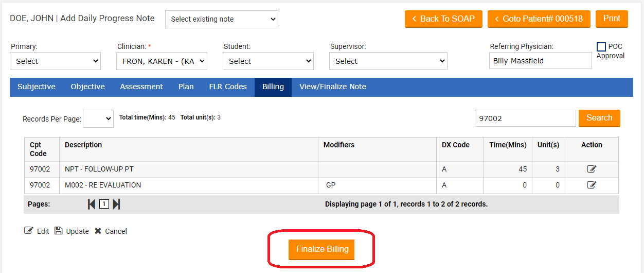Open the Records Per Page dropdown
Image resolution: width=644 pixels, height=273 pixels.
[x=98, y=118]
